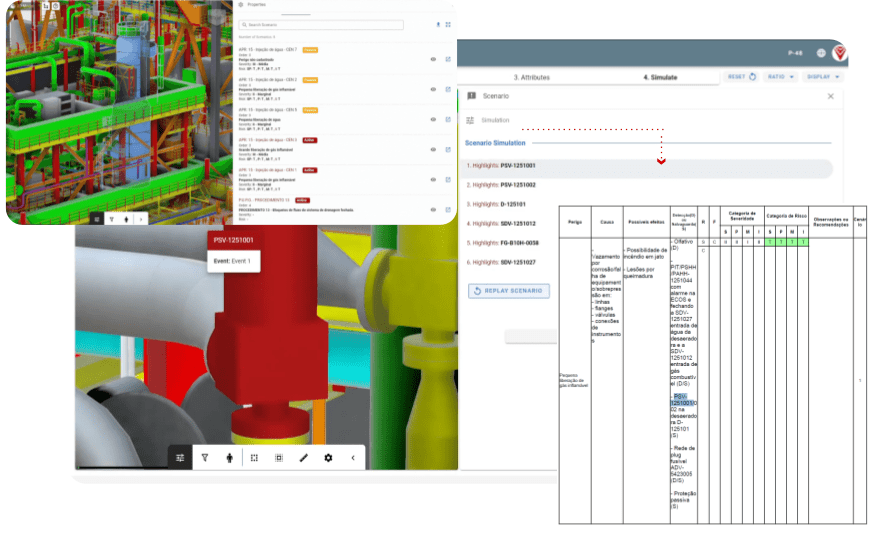Click globe language icon in header

[821, 53]
